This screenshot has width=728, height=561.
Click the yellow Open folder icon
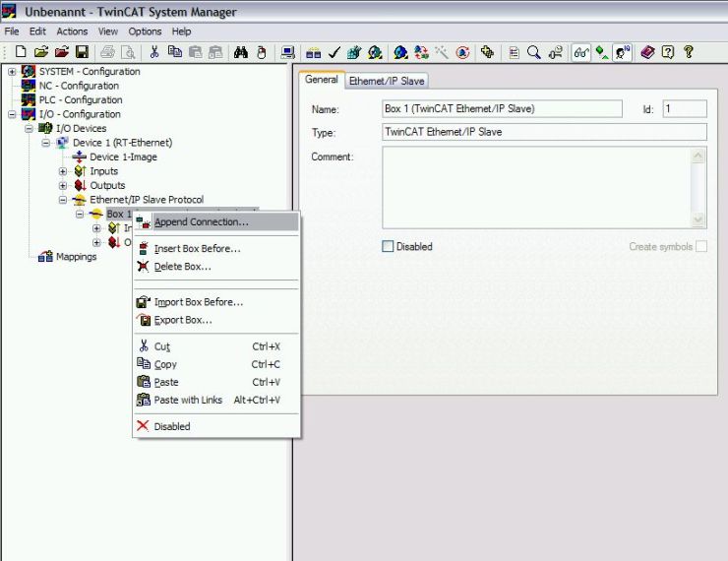[x=41, y=52]
